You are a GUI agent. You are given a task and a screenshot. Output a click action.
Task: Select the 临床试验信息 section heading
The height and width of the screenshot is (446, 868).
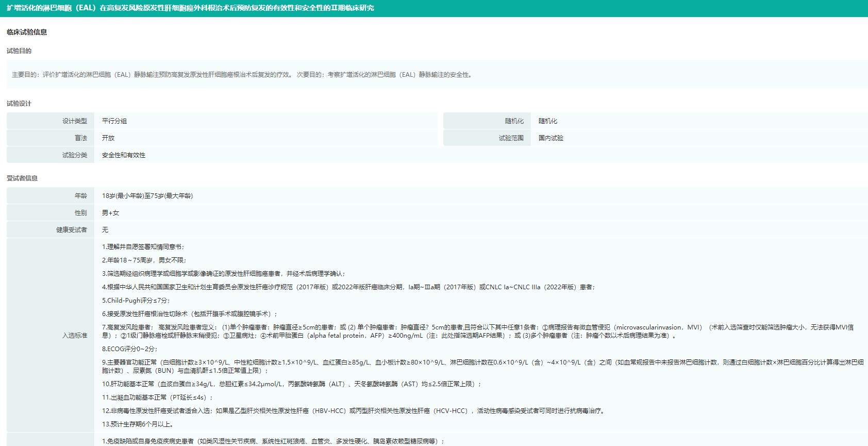pyautogui.click(x=27, y=32)
